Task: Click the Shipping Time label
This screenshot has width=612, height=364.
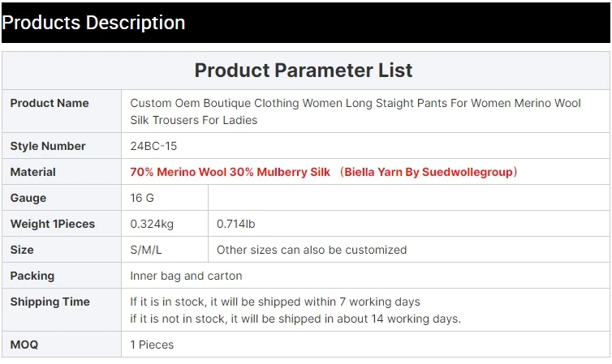Action: pyautogui.click(x=50, y=302)
